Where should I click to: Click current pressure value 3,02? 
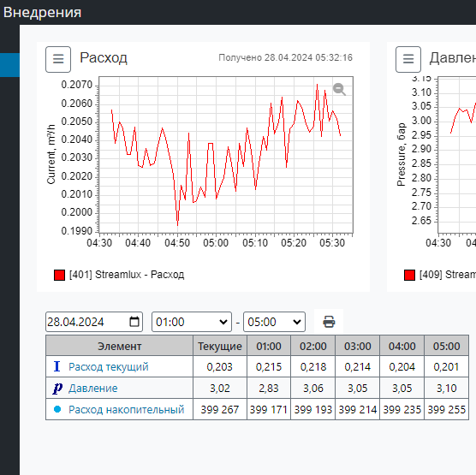point(220,389)
